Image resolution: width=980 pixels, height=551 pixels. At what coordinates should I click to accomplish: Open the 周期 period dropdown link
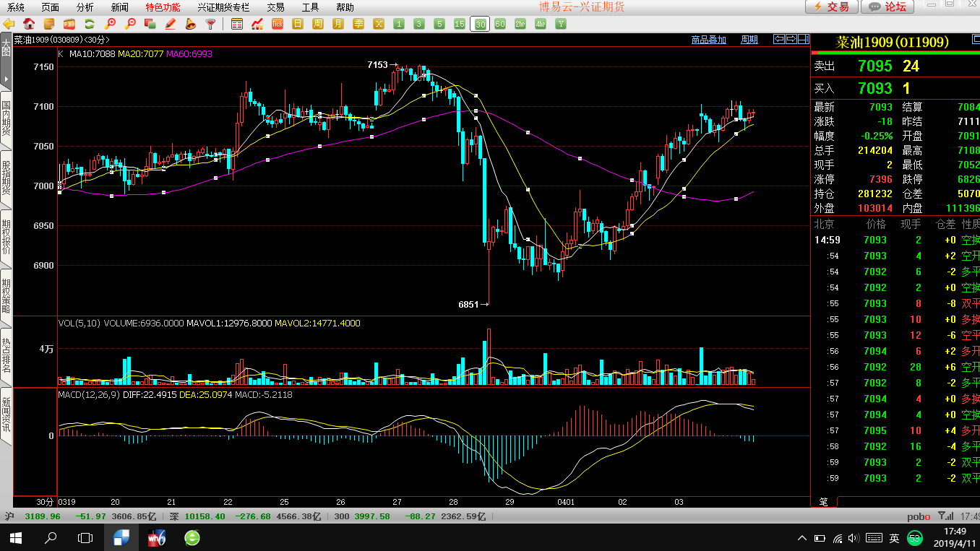pos(749,40)
